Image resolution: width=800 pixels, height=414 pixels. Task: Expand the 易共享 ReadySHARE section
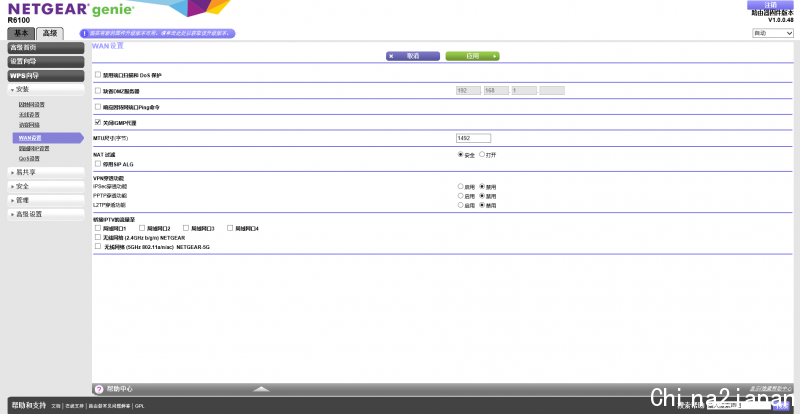coord(46,173)
